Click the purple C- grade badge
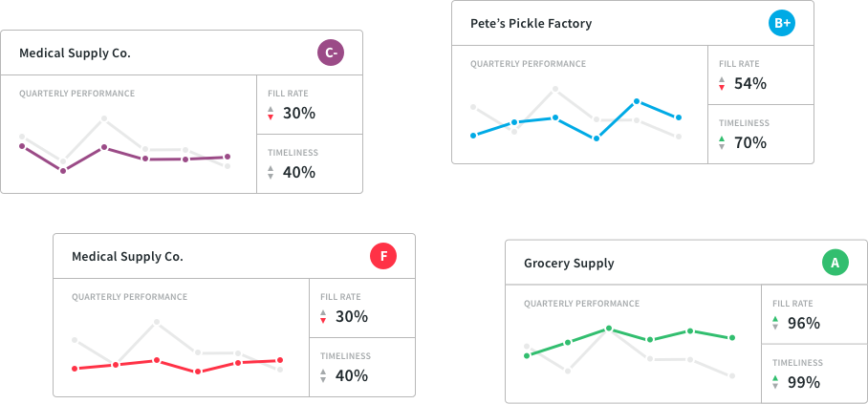868x404 pixels. tap(330, 53)
